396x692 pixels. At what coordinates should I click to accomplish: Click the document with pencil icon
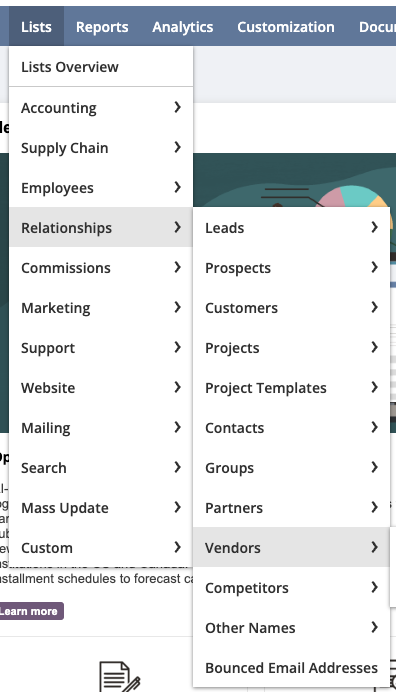[120, 676]
